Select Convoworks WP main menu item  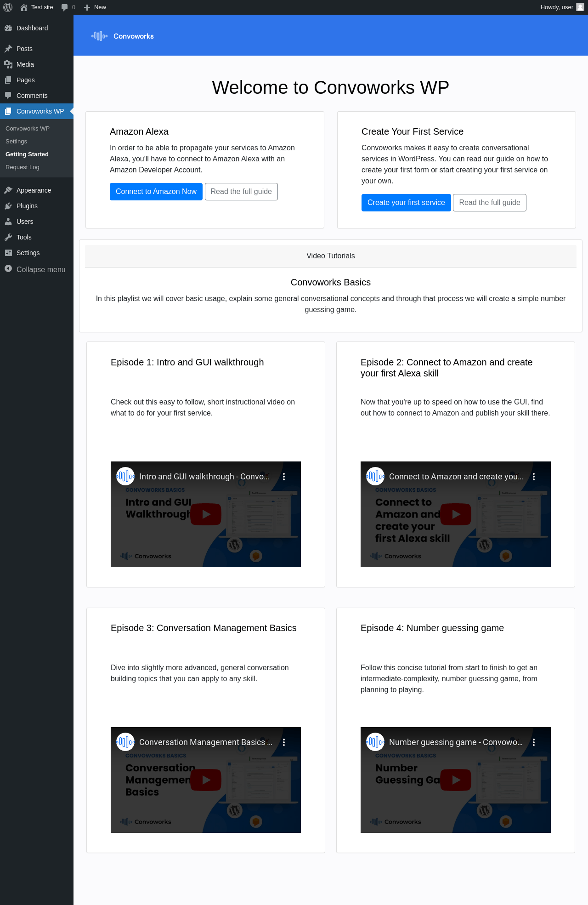click(x=37, y=111)
